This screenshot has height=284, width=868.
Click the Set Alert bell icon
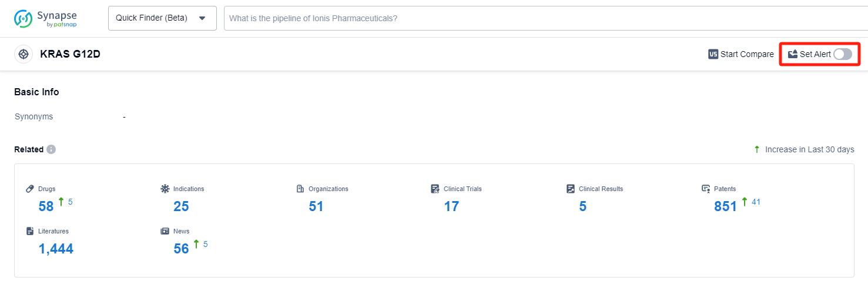coord(793,54)
